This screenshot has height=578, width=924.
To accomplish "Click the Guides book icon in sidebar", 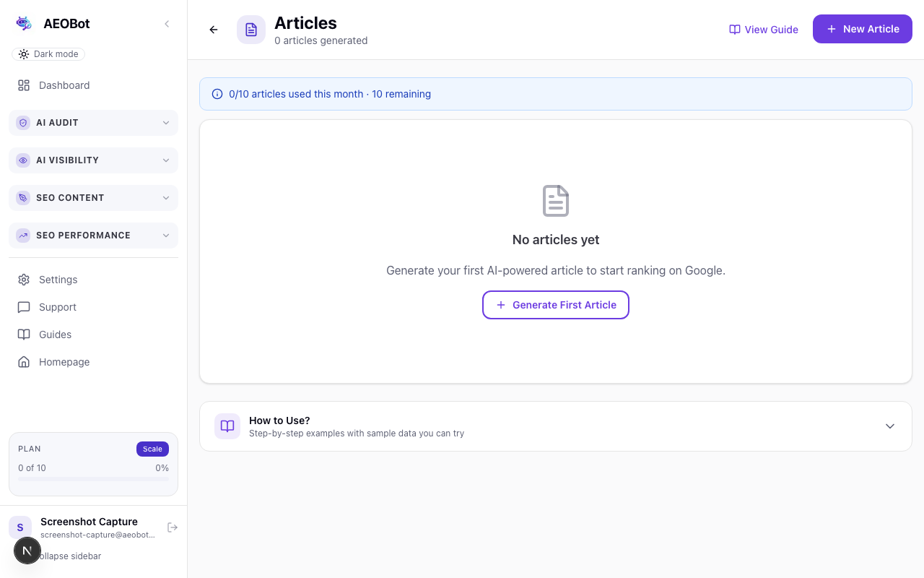I will [x=24, y=335].
